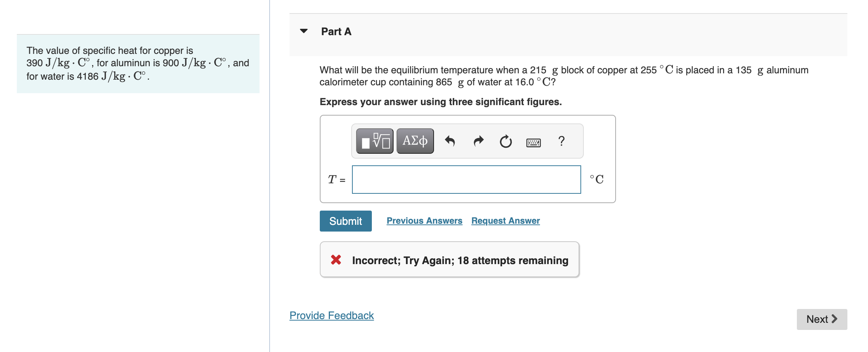The width and height of the screenshot is (868, 352).
Task: Go to the Next problem
Action: pyautogui.click(x=821, y=319)
